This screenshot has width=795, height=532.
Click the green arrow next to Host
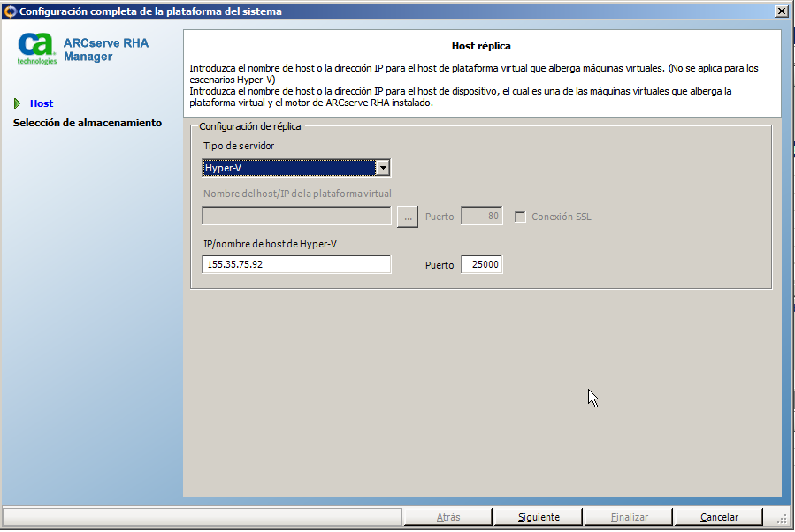point(17,103)
